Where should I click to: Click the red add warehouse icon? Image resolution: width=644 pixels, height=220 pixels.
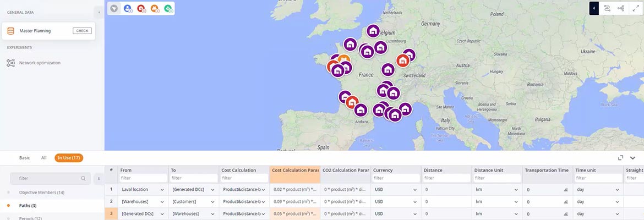point(141,8)
